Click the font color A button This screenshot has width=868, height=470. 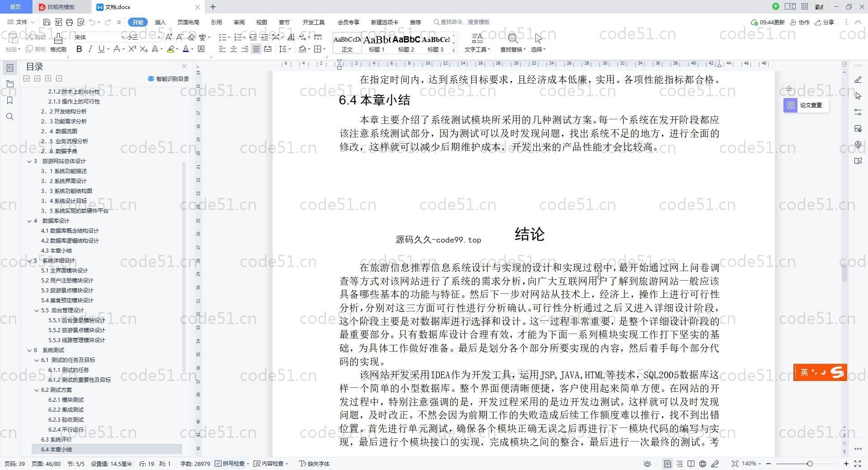tap(186, 49)
